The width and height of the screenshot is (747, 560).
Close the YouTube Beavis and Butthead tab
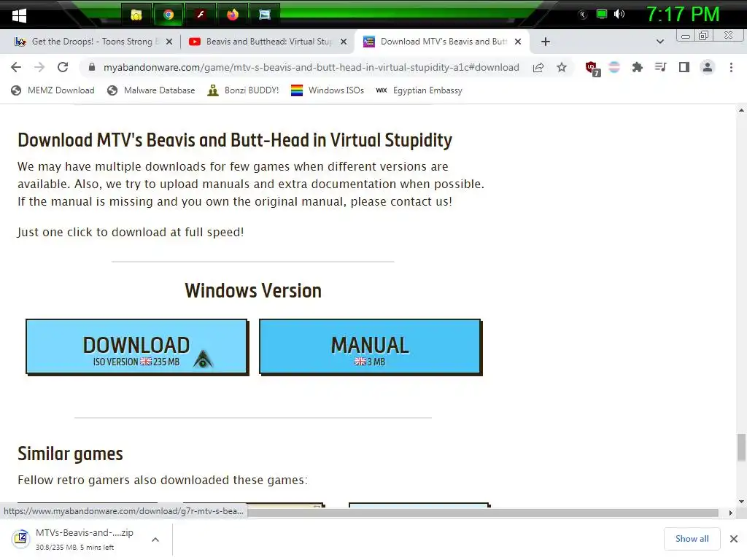344,42
